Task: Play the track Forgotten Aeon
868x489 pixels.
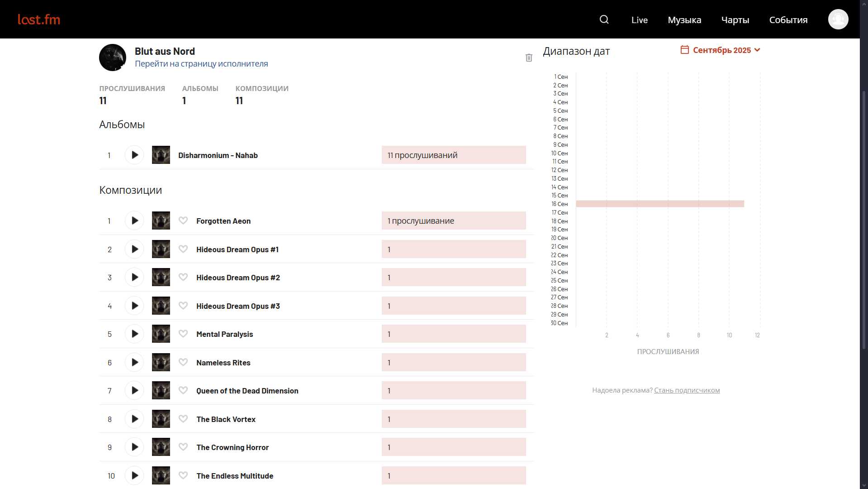Action: pyautogui.click(x=134, y=221)
